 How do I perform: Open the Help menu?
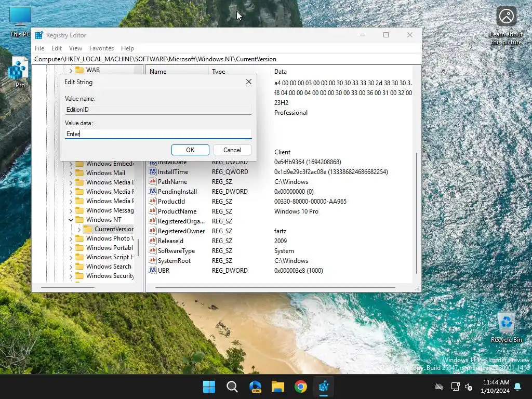127,48
